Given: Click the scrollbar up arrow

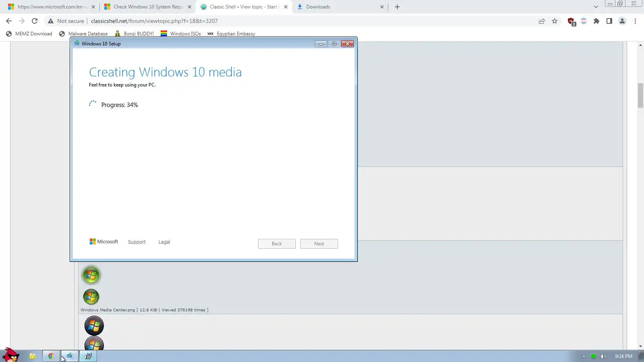Looking at the screenshot, I should tap(640, 45).
